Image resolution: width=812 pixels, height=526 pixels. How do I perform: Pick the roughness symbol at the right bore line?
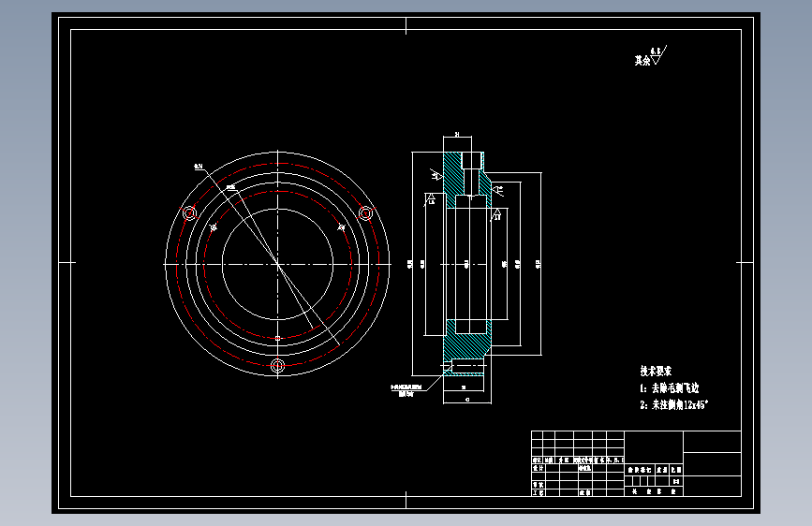point(496,213)
